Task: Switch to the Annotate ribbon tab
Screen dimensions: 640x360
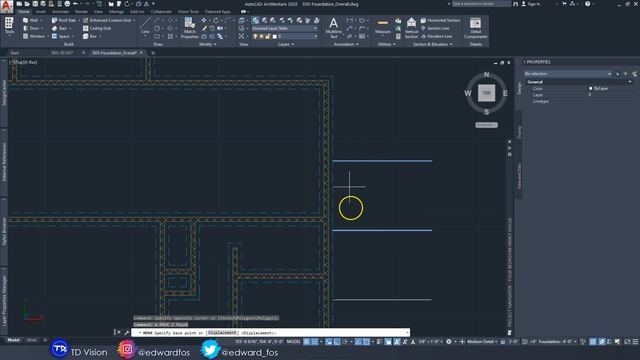Action: pos(60,12)
